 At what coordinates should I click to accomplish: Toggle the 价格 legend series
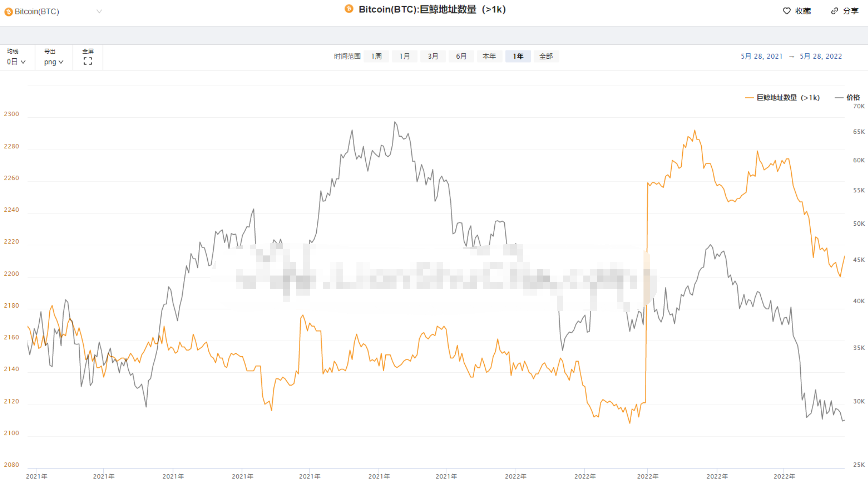[x=847, y=98]
